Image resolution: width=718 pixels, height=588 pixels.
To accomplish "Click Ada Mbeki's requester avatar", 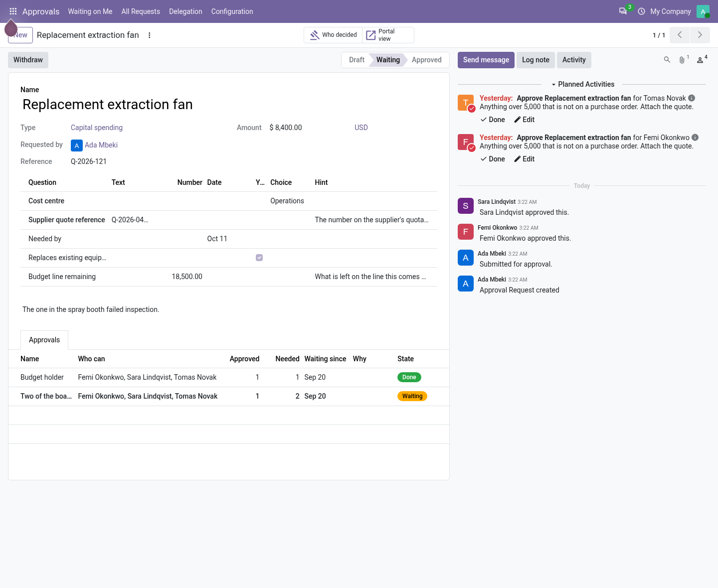I will click(77, 146).
